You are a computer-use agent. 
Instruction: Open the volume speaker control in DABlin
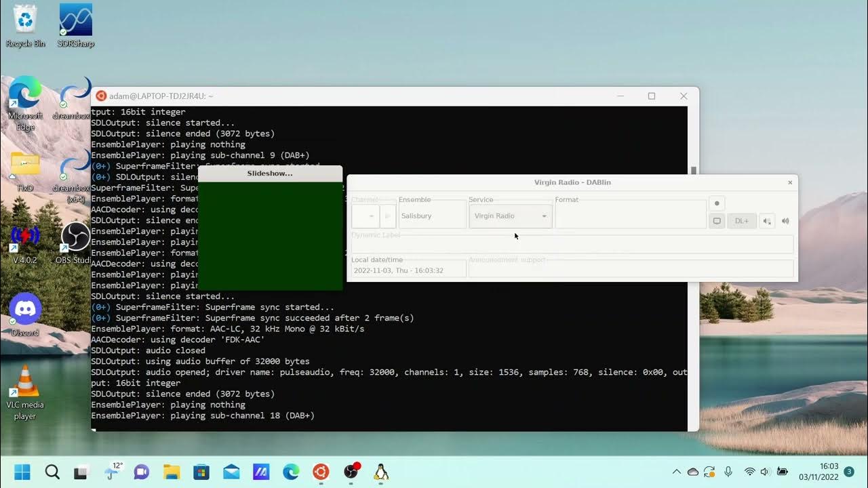pyautogui.click(x=785, y=221)
